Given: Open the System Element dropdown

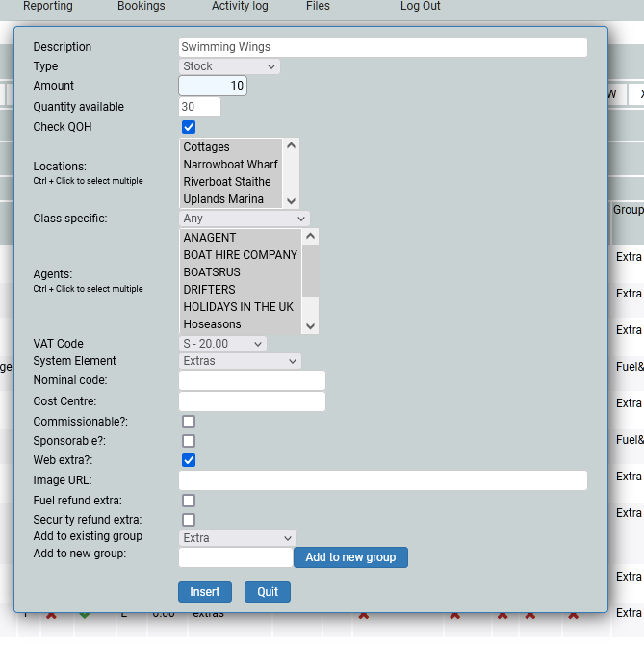Looking at the screenshot, I should [x=241, y=361].
